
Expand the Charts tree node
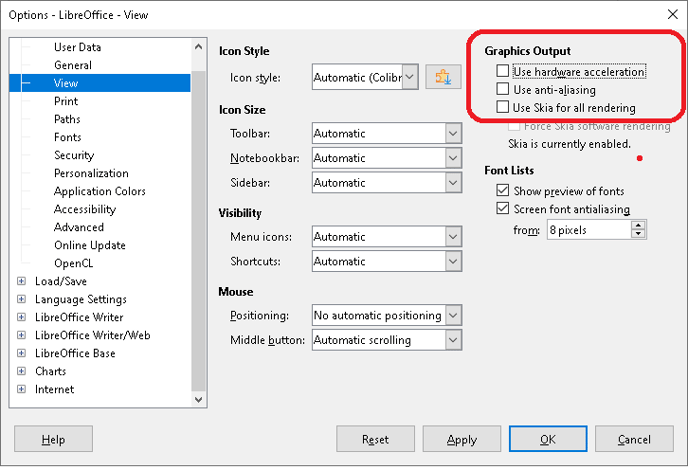(x=21, y=371)
